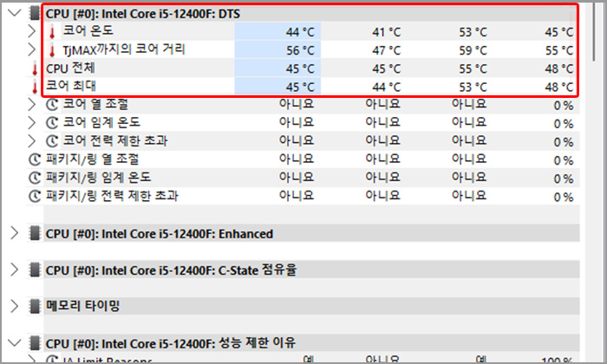
Task: Click the clock icon beside 코어 열 조절
Action: (x=52, y=105)
